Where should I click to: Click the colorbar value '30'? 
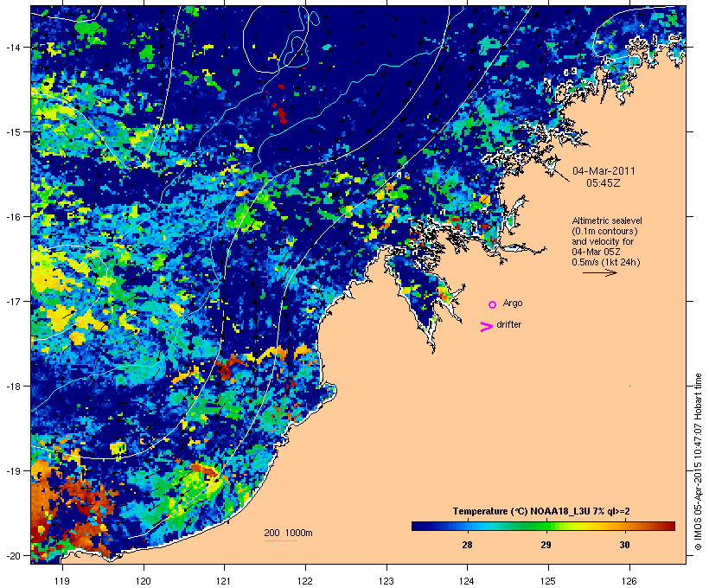tap(624, 545)
